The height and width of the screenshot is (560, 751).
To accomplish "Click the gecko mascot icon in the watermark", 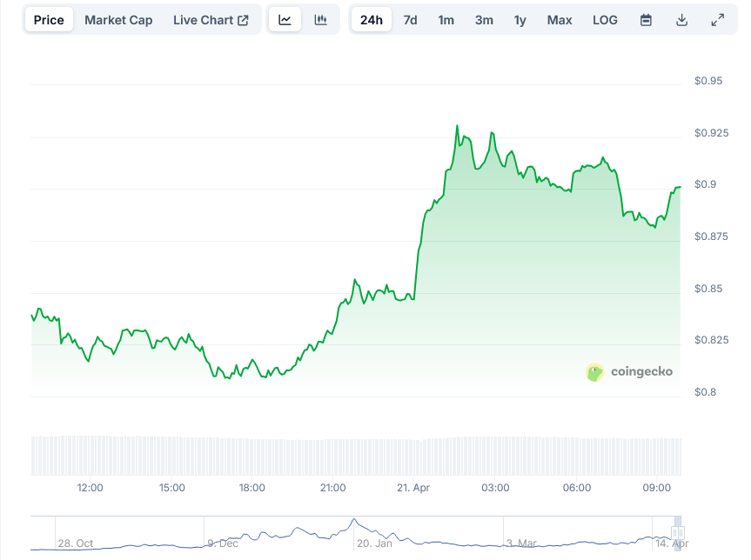I will [x=594, y=371].
